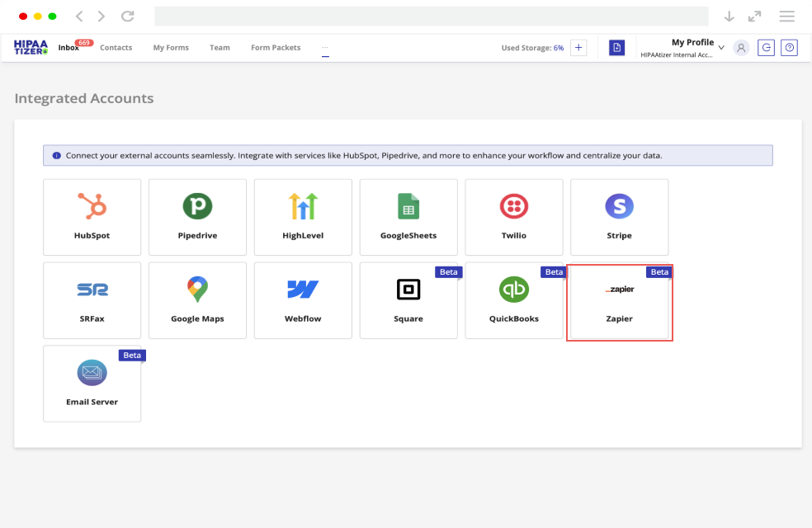Click the Integrated Accounts heading

(84, 98)
